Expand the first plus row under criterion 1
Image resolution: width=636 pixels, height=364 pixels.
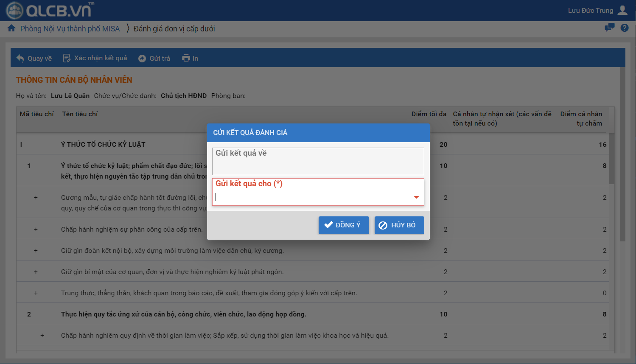pyautogui.click(x=36, y=198)
